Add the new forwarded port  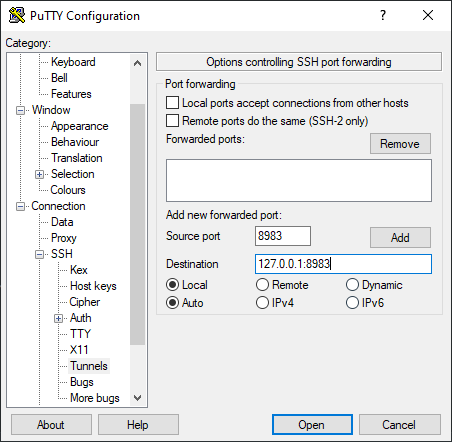(400, 238)
